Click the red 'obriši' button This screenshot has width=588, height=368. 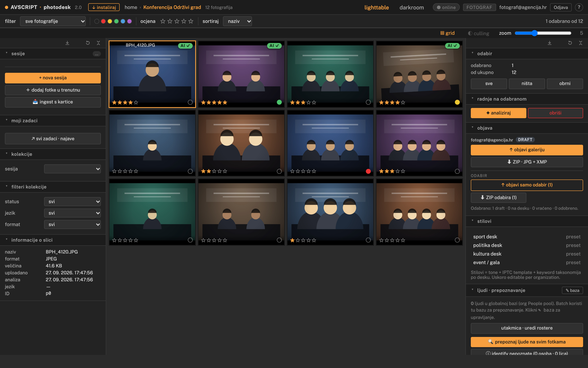point(555,113)
